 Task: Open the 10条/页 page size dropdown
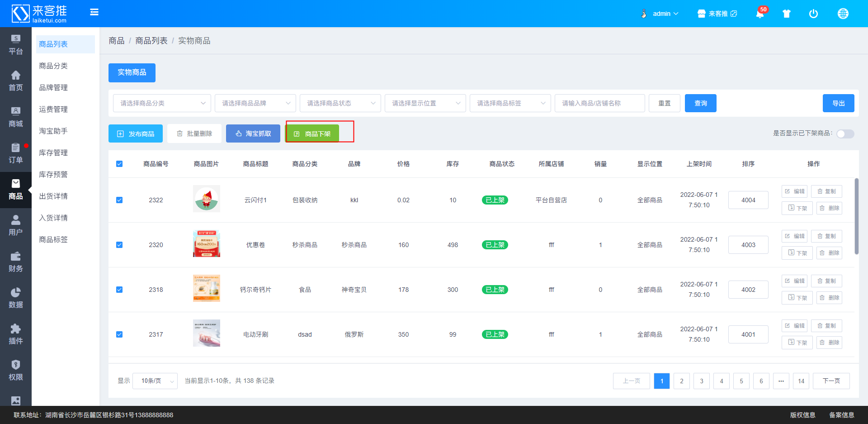coord(156,381)
